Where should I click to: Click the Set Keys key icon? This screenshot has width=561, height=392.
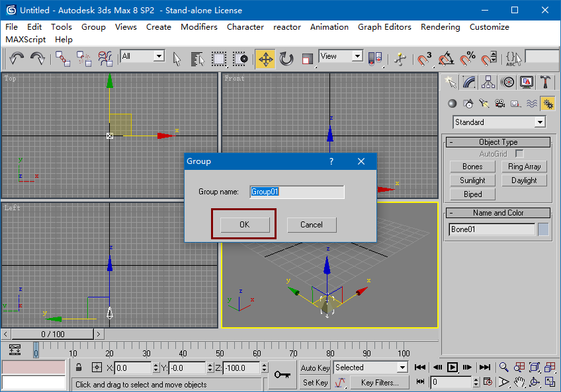282,374
